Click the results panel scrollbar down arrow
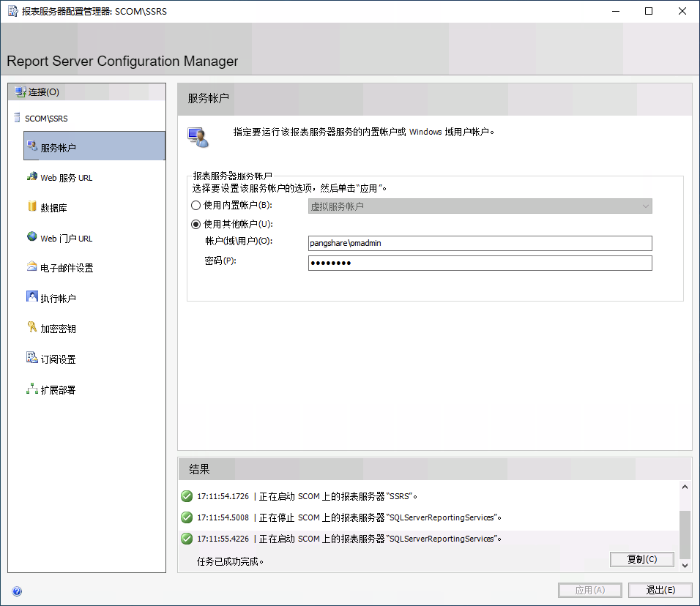 click(685, 565)
